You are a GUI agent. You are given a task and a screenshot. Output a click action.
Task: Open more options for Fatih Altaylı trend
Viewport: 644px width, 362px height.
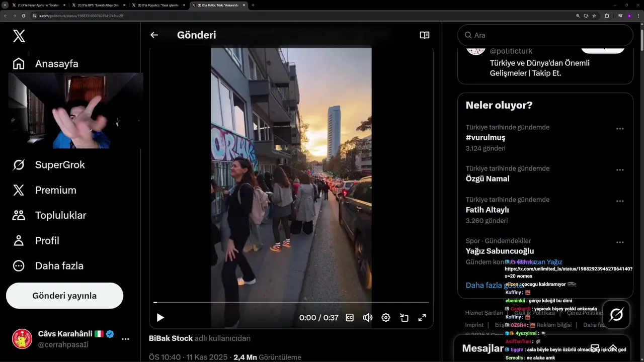(620, 201)
